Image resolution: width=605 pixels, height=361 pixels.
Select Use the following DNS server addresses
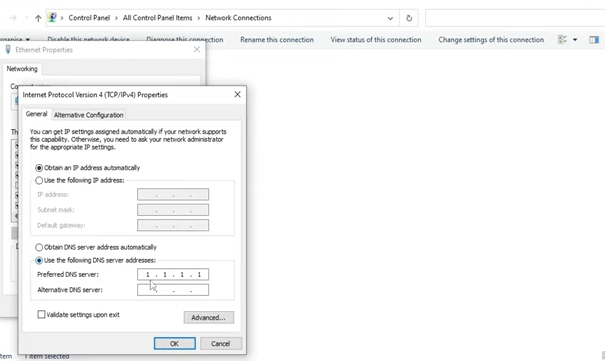[x=96, y=260]
